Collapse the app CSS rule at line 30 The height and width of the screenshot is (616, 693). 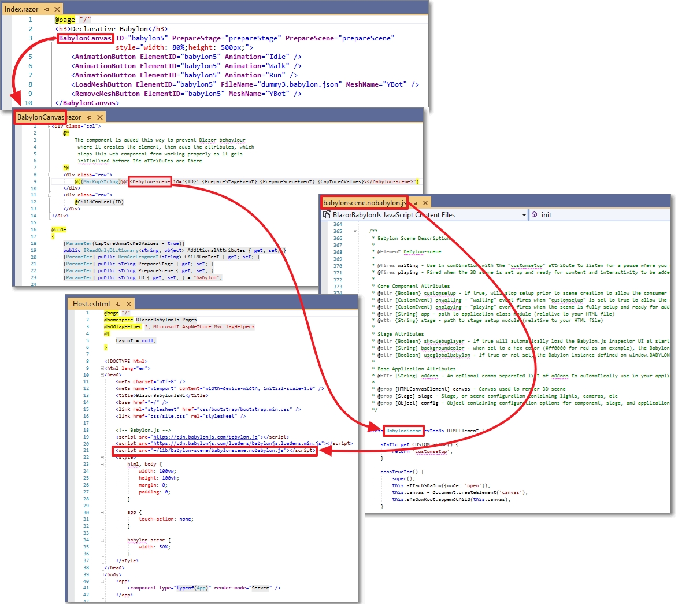pyautogui.click(x=102, y=513)
